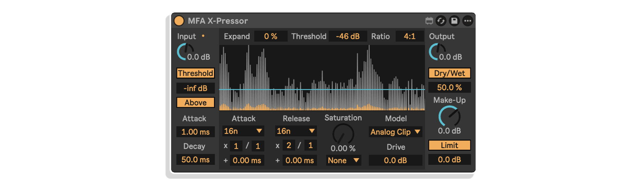Click the Attack multiplier numerator 1

coord(236,146)
